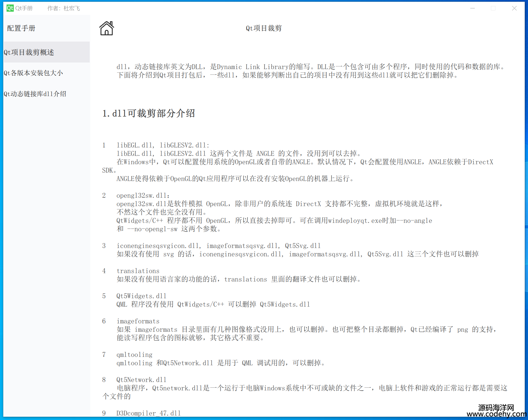
Task: Click the 不然这个文件也完全没有用 line
Action: [162, 212]
